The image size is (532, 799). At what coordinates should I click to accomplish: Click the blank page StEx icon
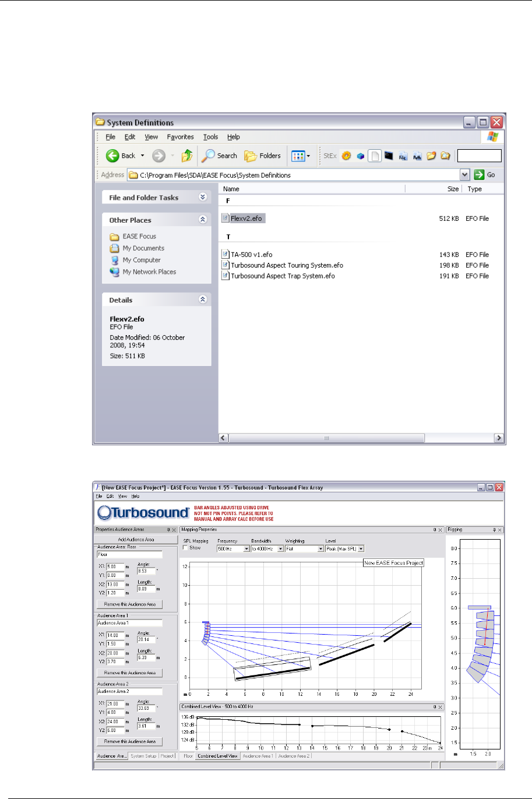375,156
